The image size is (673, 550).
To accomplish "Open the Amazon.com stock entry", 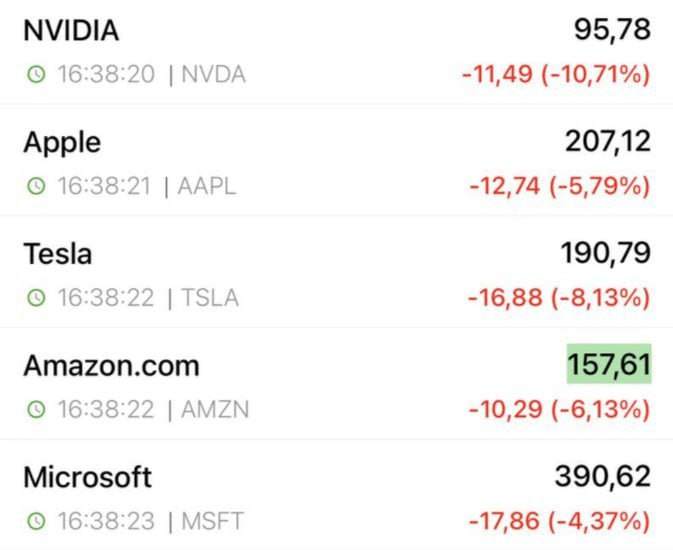I will pos(111,366).
